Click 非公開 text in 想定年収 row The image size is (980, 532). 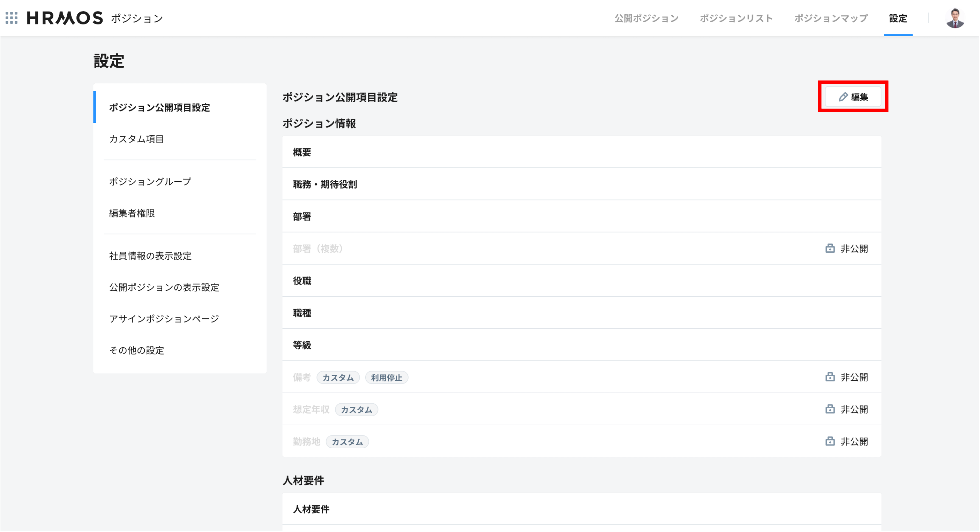pyautogui.click(x=854, y=410)
